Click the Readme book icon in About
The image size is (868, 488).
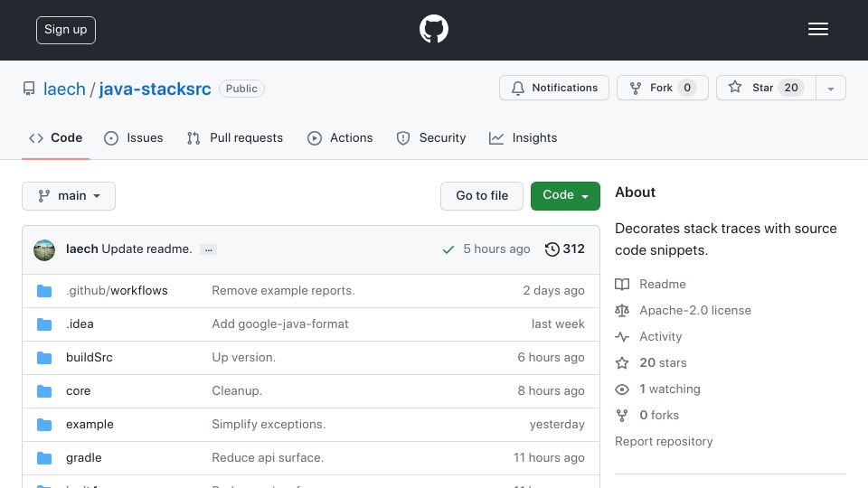[x=622, y=285]
